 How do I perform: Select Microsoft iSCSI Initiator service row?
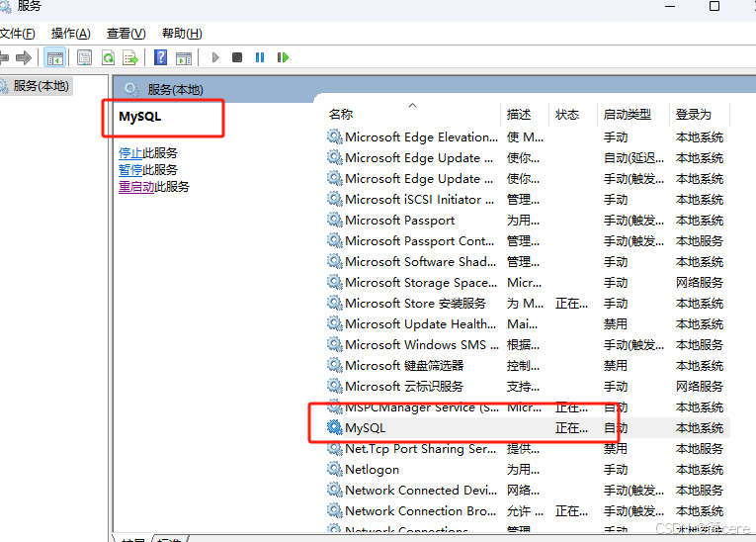coord(528,200)
